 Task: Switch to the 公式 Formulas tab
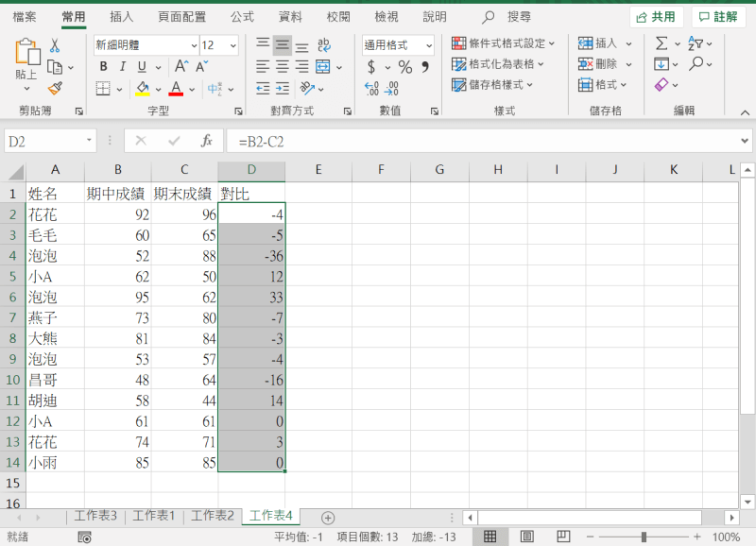click(242, 17)
